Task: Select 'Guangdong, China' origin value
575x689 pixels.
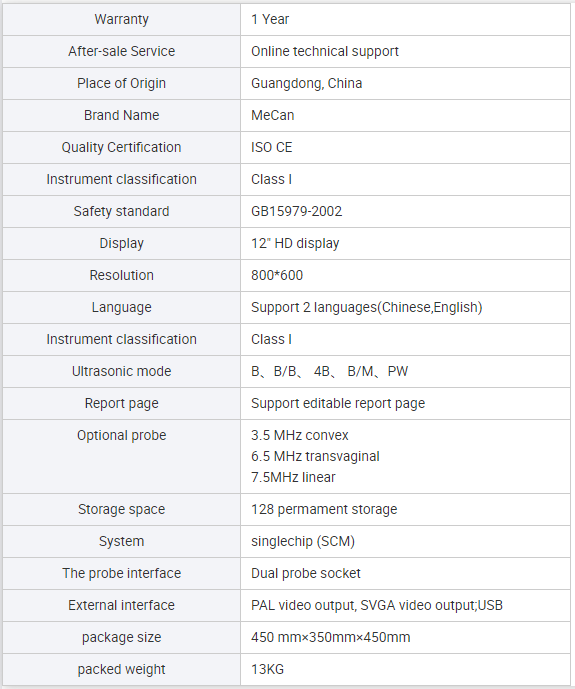Action: pyautogui.click(x=306, y=83)
